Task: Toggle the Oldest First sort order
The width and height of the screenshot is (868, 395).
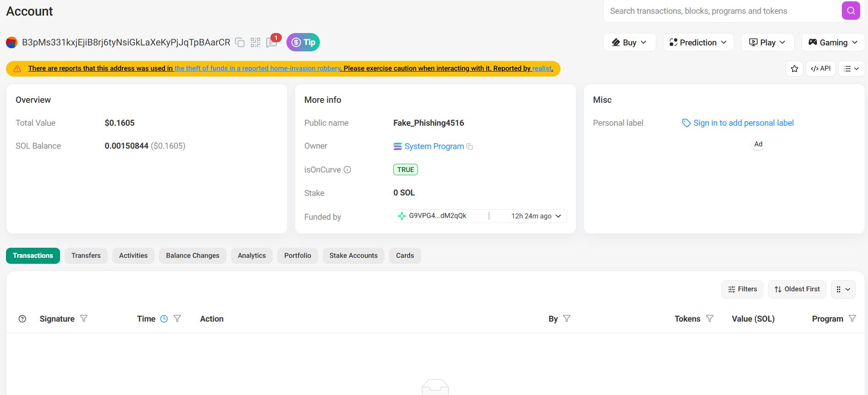Action: [x=797, y=289]
